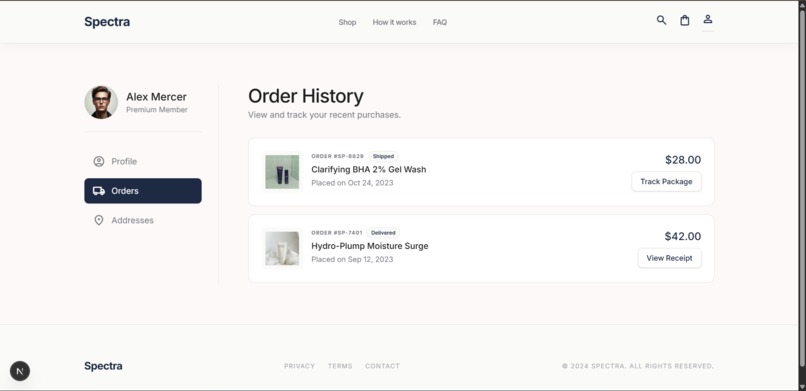Click order number #SP-8829
Image resolution: width=806 pixels, height=391 pixels.
point(337,156)
